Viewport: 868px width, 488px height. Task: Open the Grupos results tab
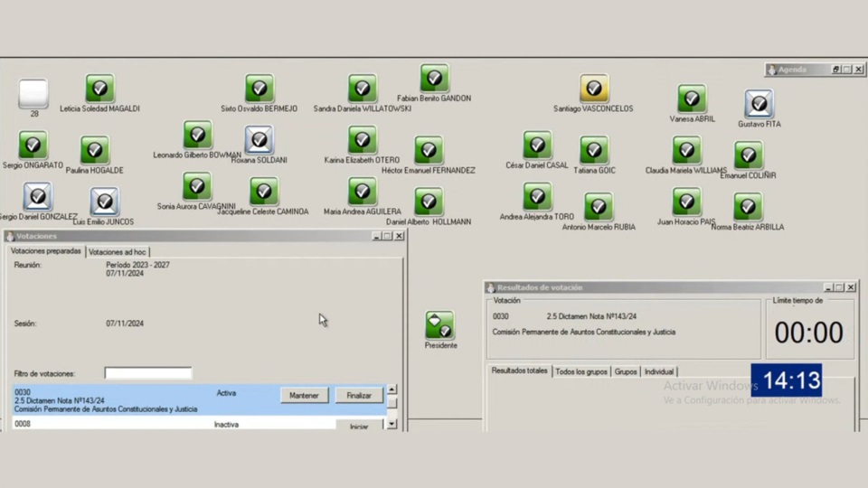point(626,371)
